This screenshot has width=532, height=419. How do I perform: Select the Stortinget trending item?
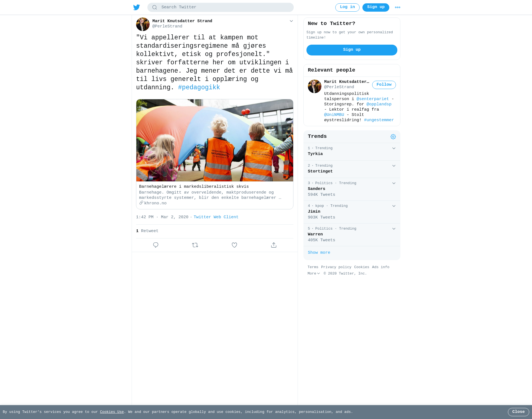pyautogui.click(x=352, y=169)
